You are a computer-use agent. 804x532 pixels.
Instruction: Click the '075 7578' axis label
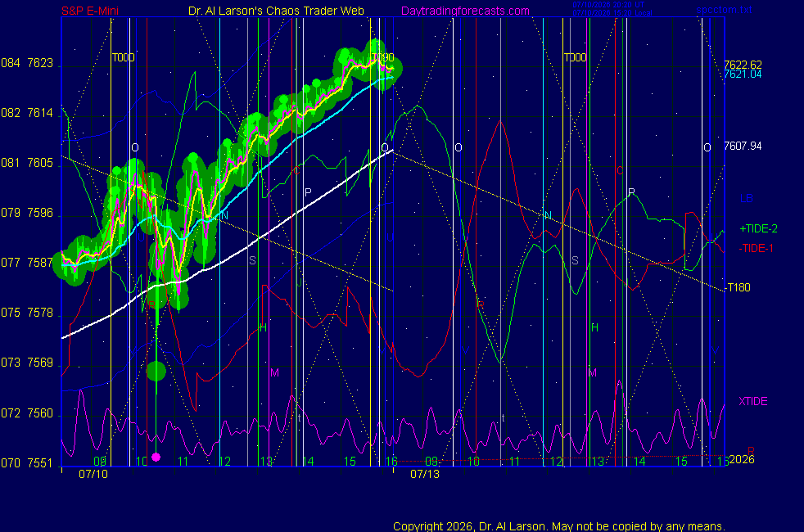[27, 313]
